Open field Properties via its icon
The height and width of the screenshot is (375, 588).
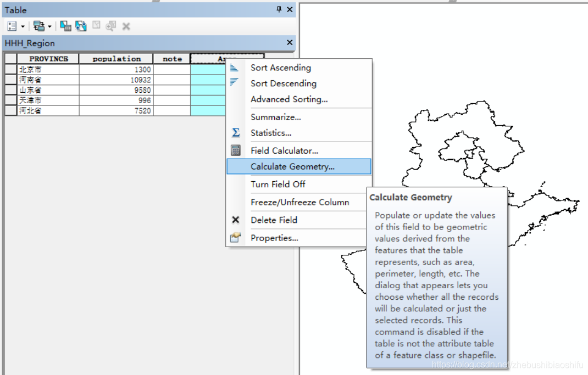click(x=236, y=238)
